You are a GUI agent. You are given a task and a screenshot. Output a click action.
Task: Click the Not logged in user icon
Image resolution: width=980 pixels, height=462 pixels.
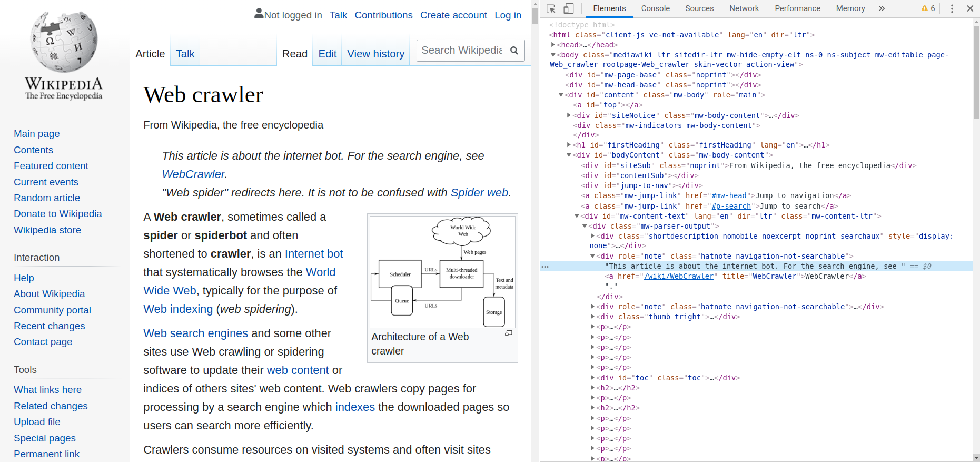tap(259, 14)
